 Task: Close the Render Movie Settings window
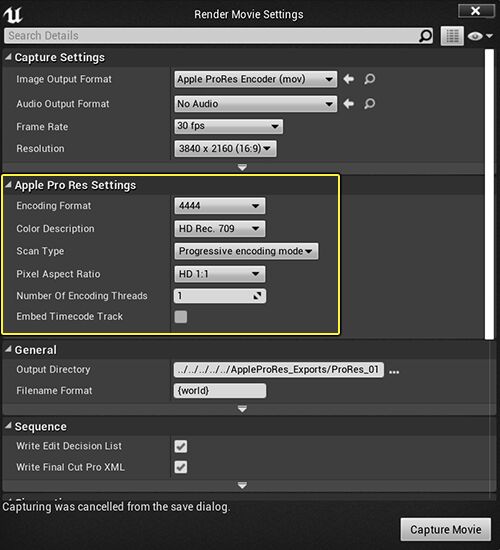476,11
